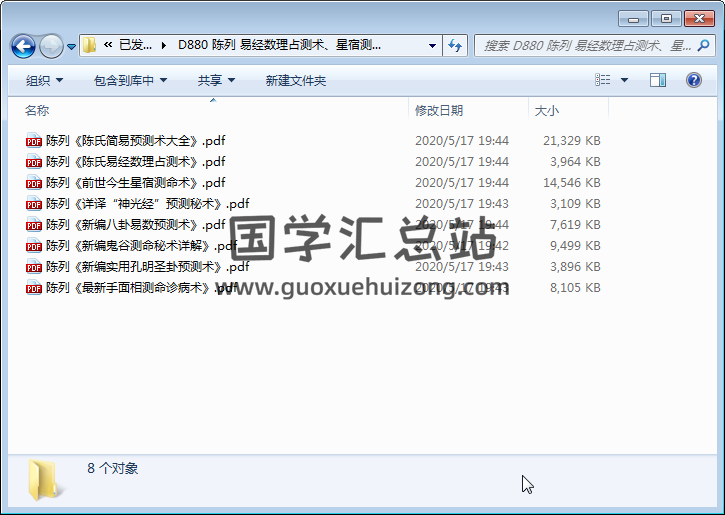Click size value 8,105 KB
This screenshot has width=725, height=515.
coord(575,288)
